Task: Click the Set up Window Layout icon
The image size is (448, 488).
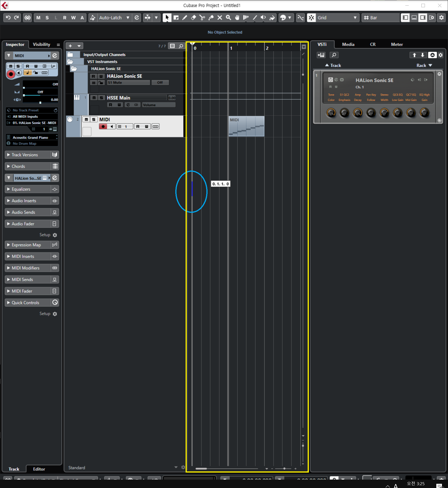Action: [432, 18]
